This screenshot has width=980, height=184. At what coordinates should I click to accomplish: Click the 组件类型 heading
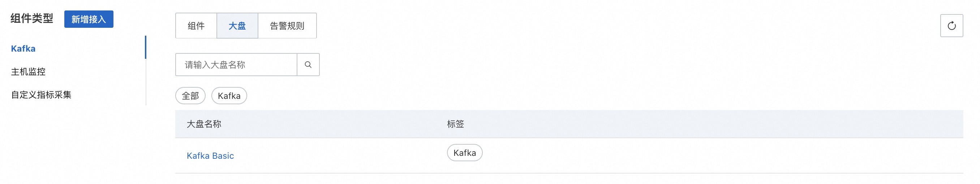point(32,18)
